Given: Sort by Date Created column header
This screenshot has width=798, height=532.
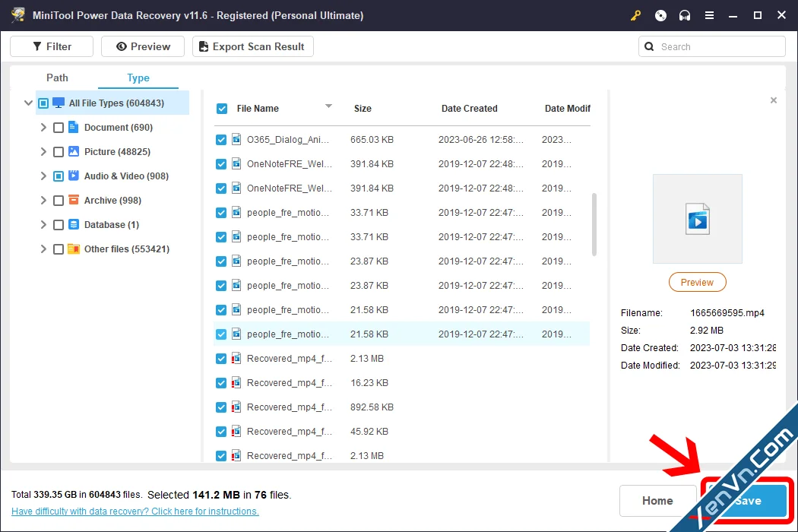Looking at the screenshot, I should coord(469,109).
